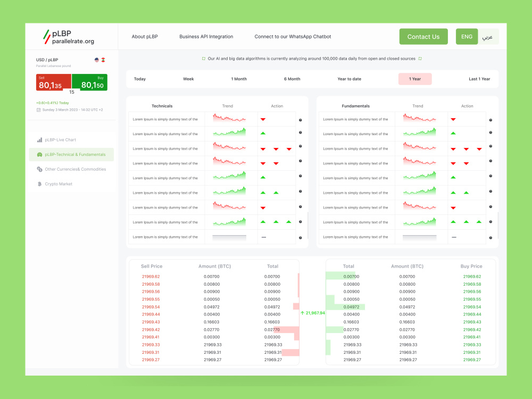Select the Week time range

click(x=188, y=79)
